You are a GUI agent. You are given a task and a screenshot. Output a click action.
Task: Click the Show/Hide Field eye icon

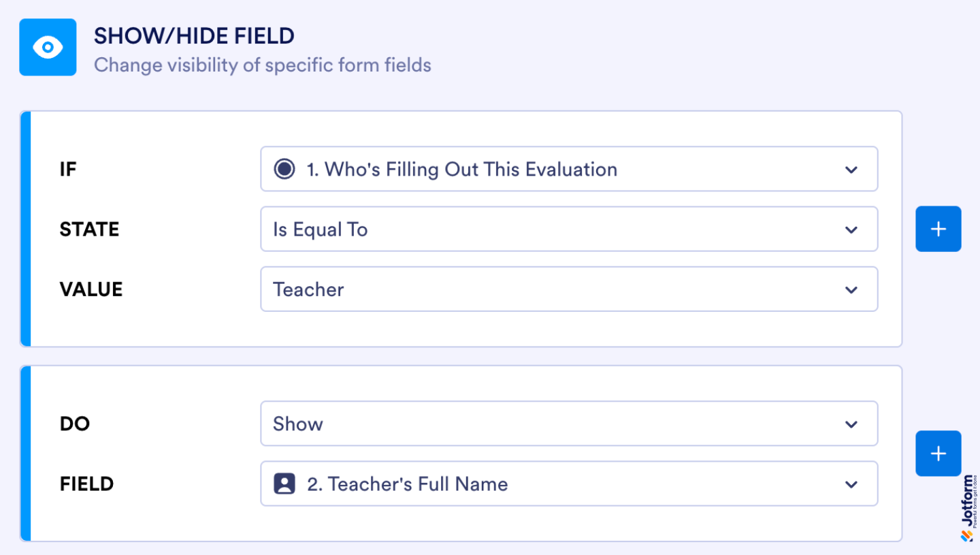pyautogui.click(x=48, y=47)
